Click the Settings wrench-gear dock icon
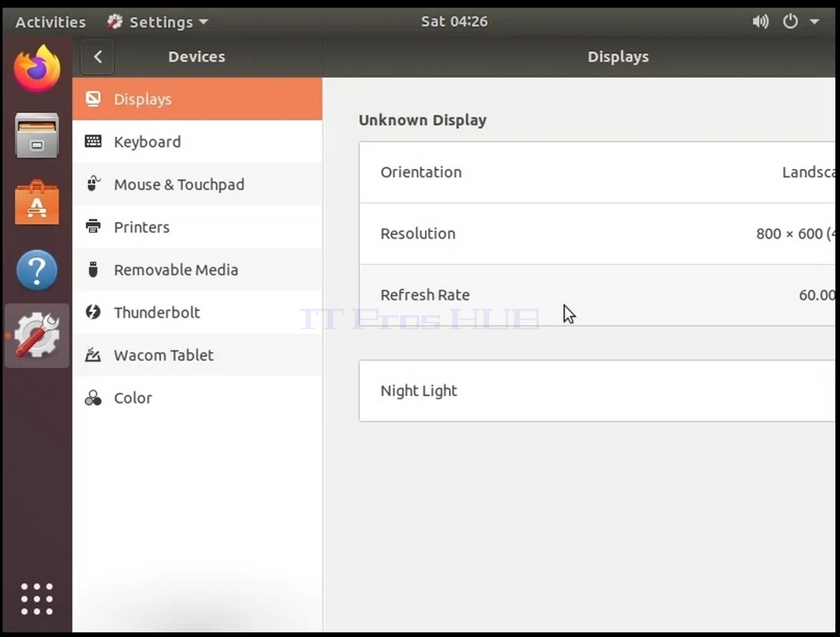This screenshot has height=637, width=840. [x=37, y=336]
